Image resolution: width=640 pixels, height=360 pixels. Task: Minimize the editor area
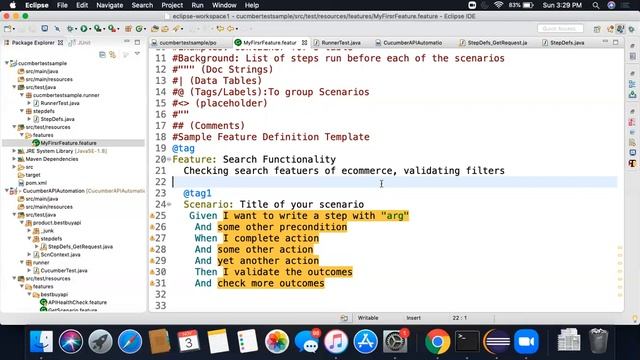(605, 42)
